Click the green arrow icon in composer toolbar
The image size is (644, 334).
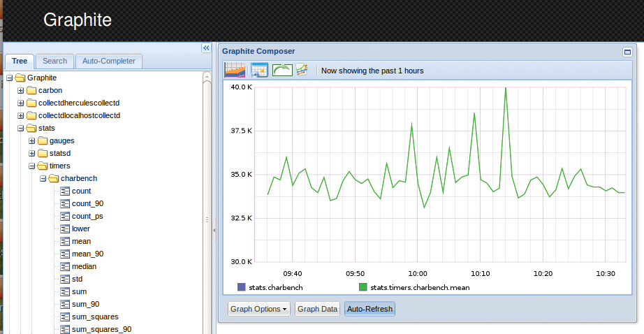pyautogui.click(x=282, y=70)
